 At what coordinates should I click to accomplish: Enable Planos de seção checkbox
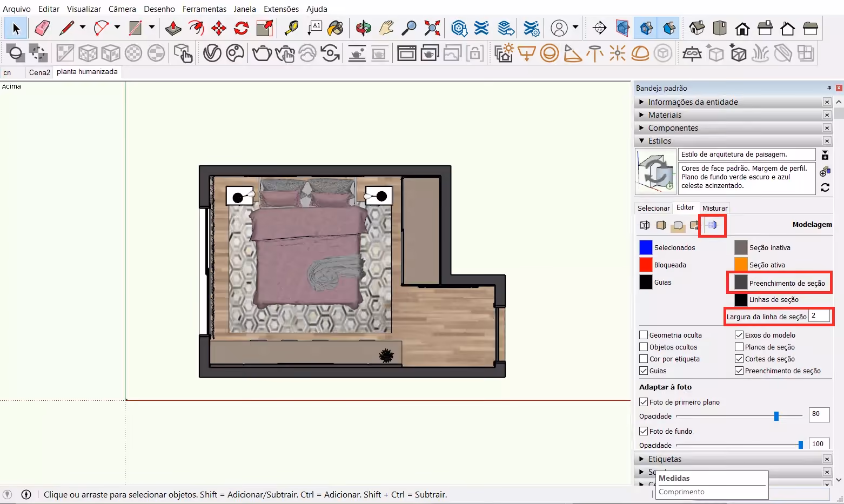(x=739, y=347)
